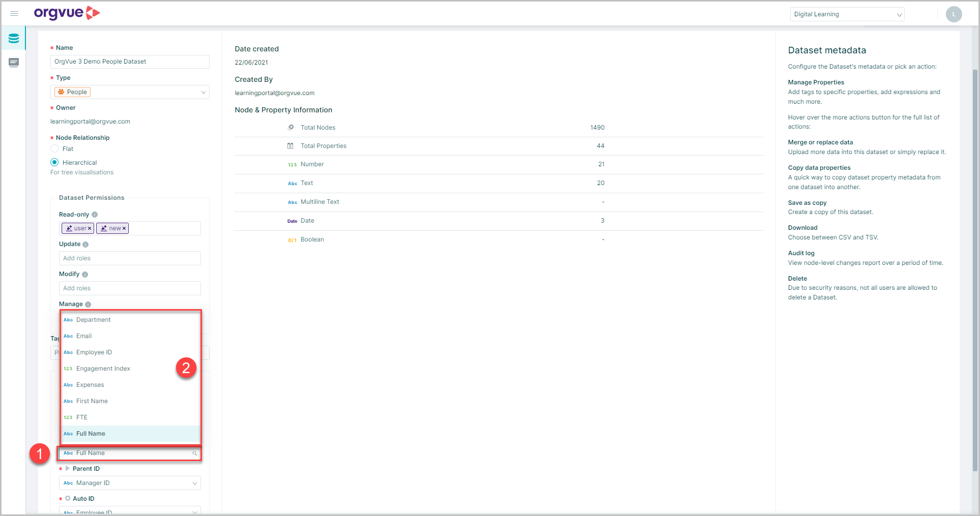This screenshot has width=980, height=516.
Task: Select the Hierarchical radio button
Action: tap(54, 163)
